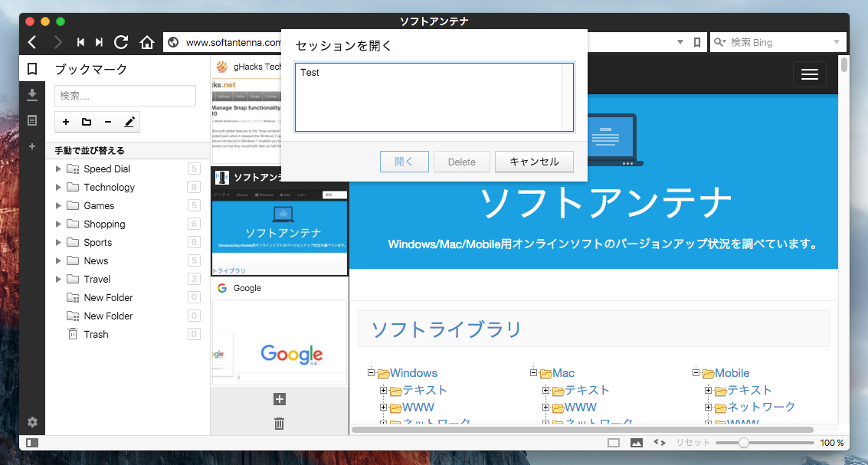Screen dimensions: 868x465
Task: Create a new bookmark folder
Action: [x=87, y=122]
